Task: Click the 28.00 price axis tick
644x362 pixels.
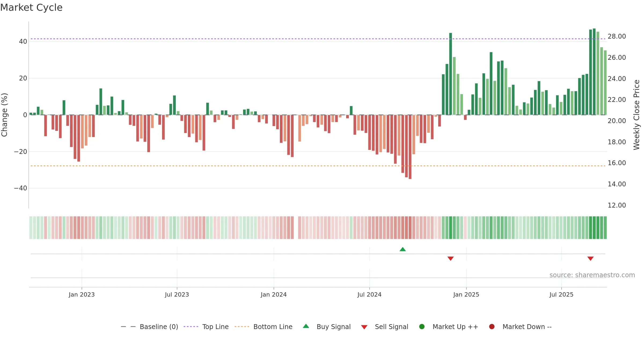Action: (617, 36)
